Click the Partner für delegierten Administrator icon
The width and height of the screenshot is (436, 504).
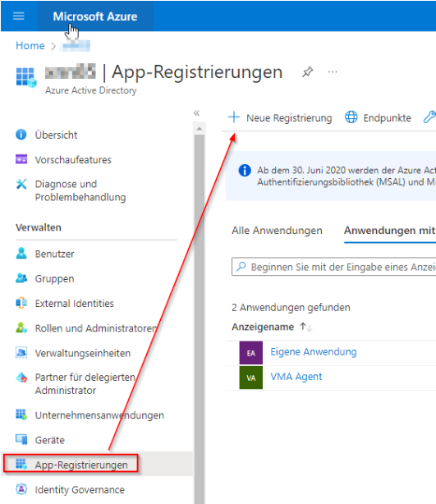click(21, 377)
